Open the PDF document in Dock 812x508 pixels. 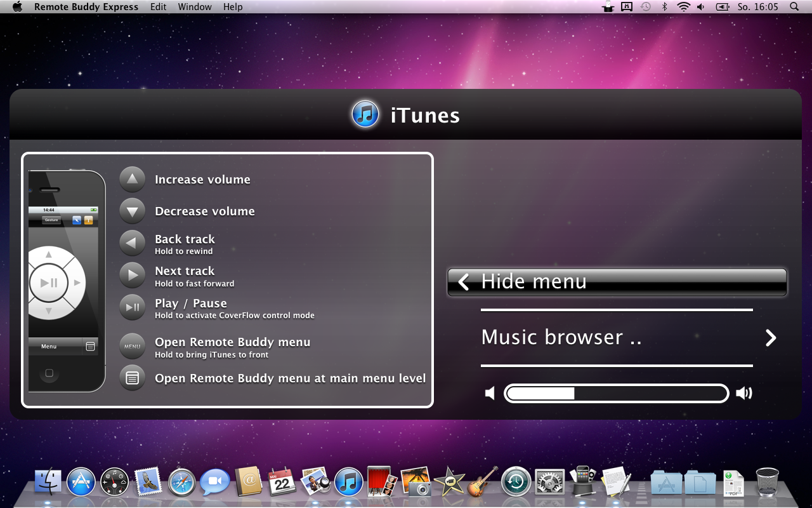tap(734, 483)
